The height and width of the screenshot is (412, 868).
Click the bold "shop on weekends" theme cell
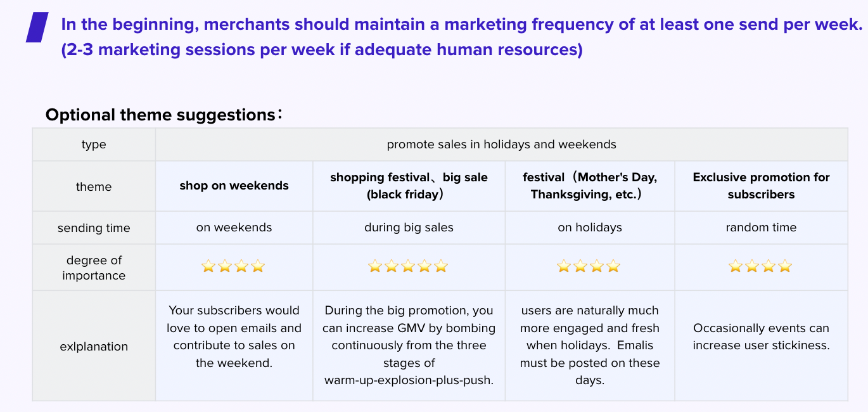click(234, 186)
